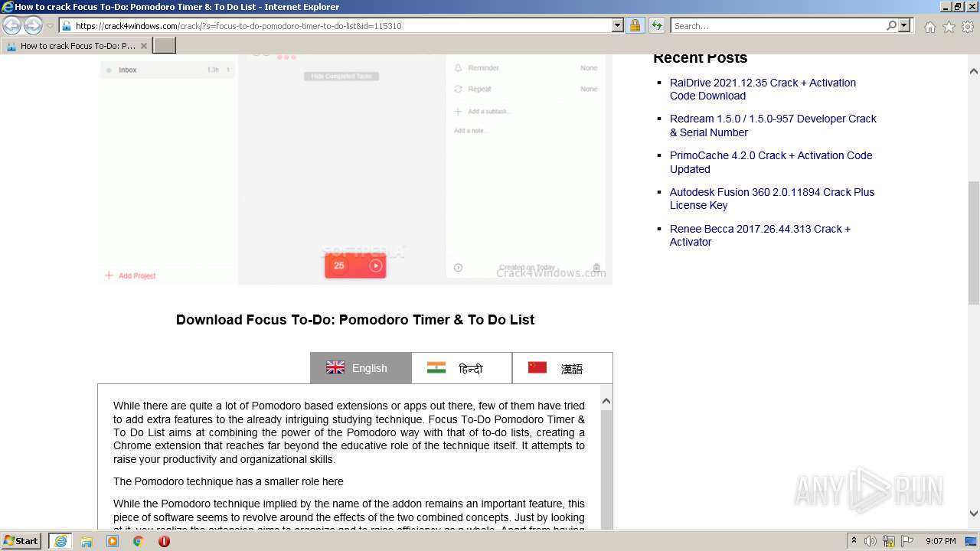Viewport: 980px width, 551px height.
Task: Click the main page vertical scrollbar thumb
Action: tap(974, 243)
